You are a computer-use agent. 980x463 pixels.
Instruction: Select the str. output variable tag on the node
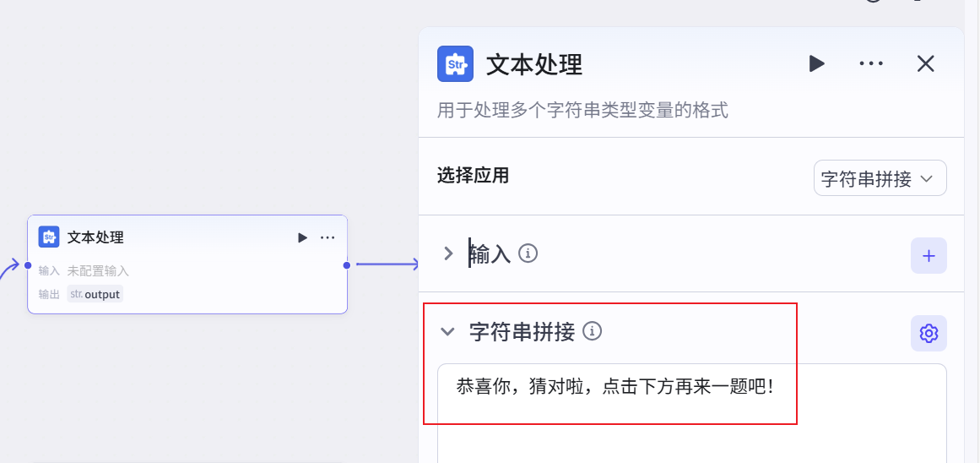click(x=95, y=294)
